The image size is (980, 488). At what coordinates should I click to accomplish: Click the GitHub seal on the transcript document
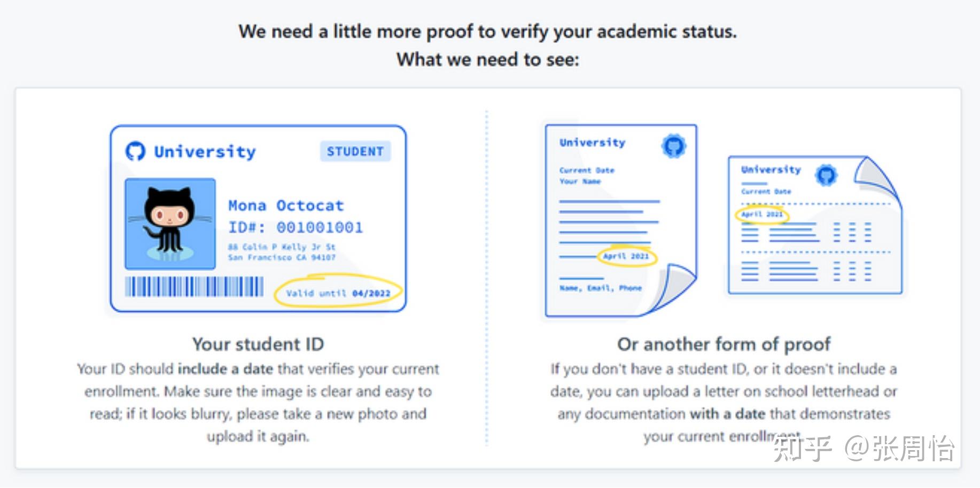(x=826, y=175)
